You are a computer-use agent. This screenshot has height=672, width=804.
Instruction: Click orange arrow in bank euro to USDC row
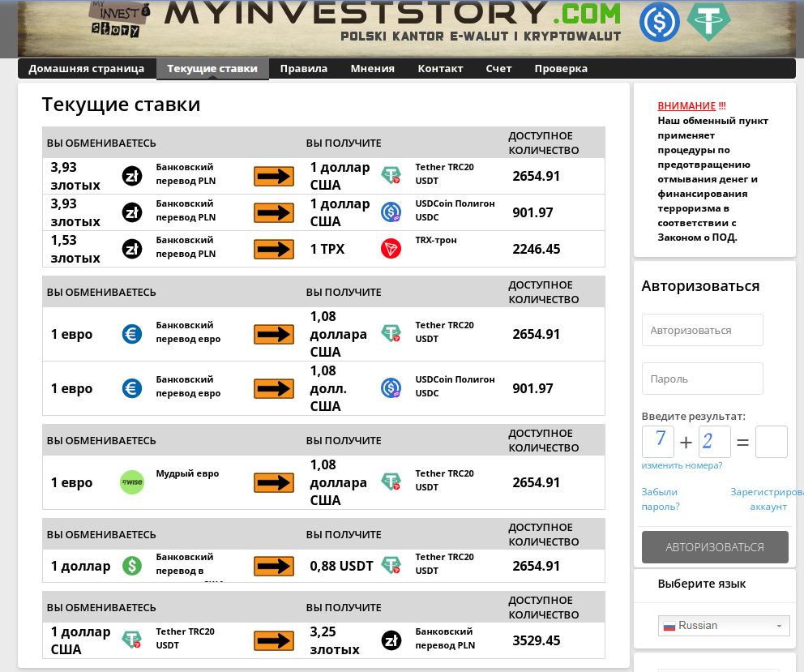pyautogui.click(x=274, y=389)
